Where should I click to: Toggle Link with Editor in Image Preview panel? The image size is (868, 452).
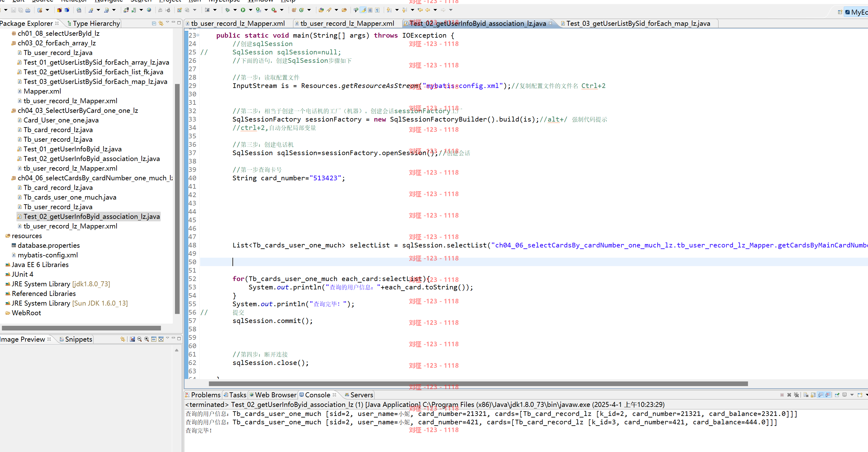(x=123, y=339)
